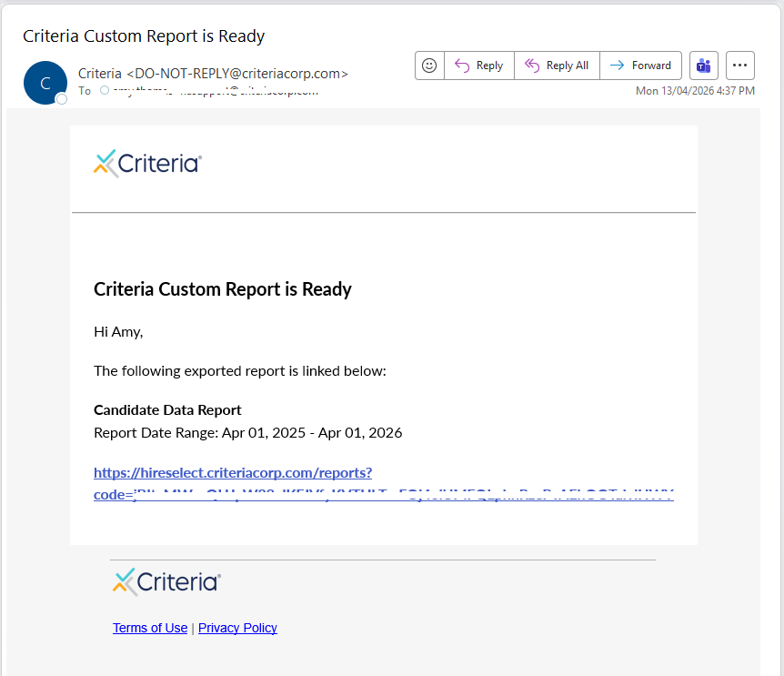Open the Privacy Policy link
Screen dimensions: 784x676
237,628
